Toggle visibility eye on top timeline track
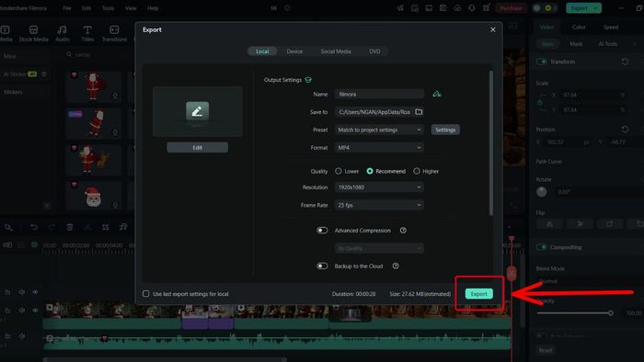This screenshot has width=644, height=362. (35, 292)
